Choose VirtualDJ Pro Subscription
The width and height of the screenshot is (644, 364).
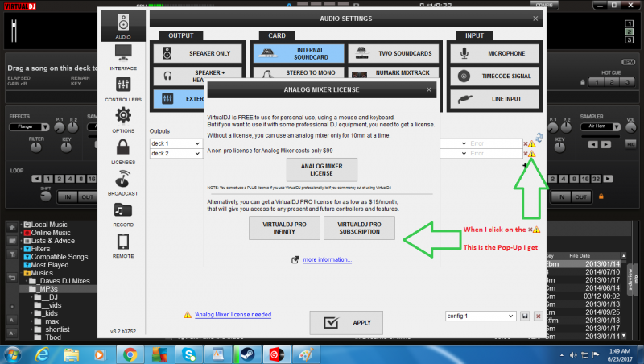point(359,228)
